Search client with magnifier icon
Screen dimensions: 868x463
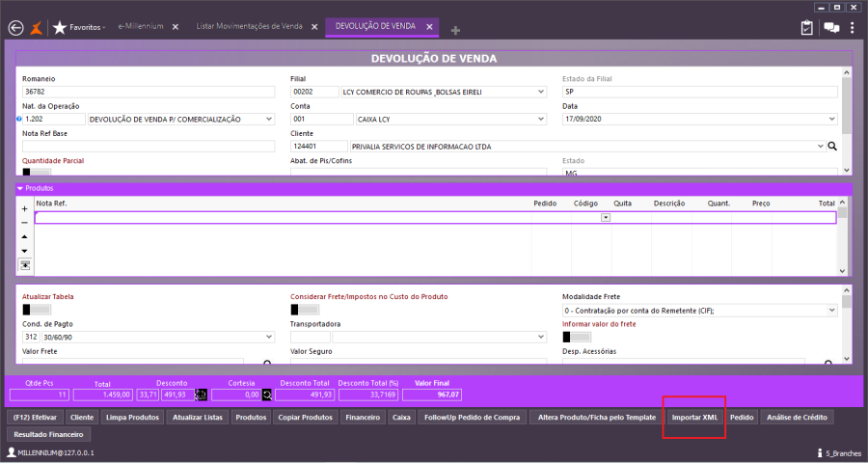click(x=832, y=147)
